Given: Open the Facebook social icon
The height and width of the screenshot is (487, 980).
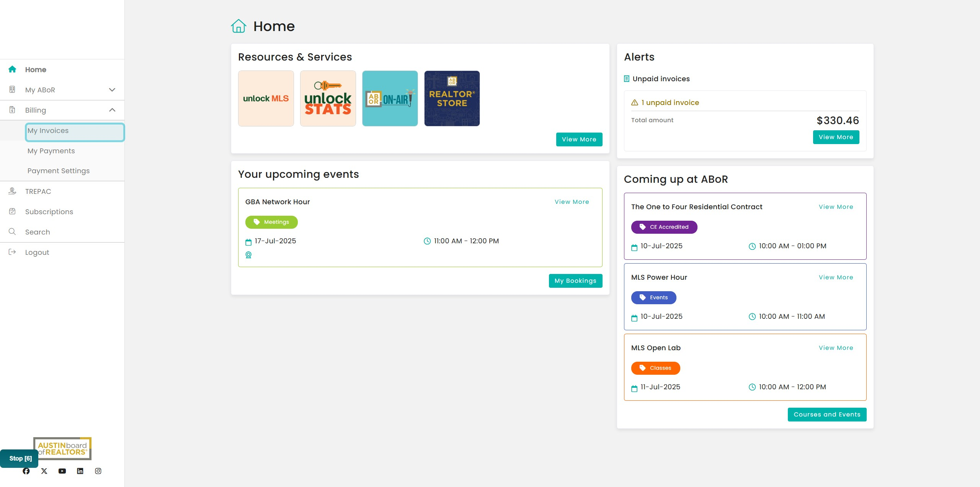Looking at the screenshot, I should click(26, 471).
